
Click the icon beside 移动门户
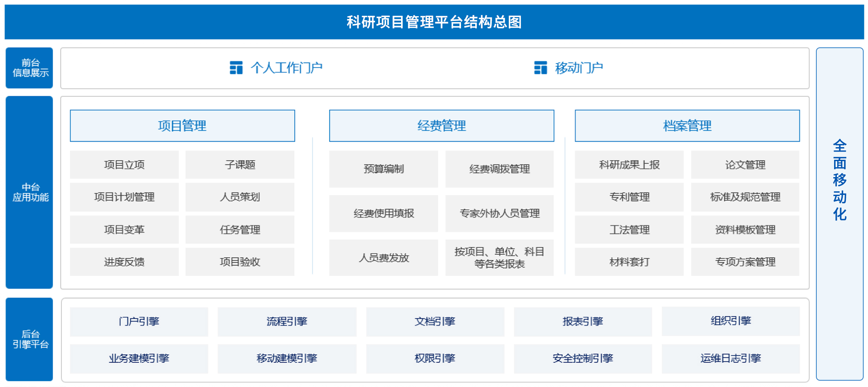pyautogui.click(x=540, y=68)
